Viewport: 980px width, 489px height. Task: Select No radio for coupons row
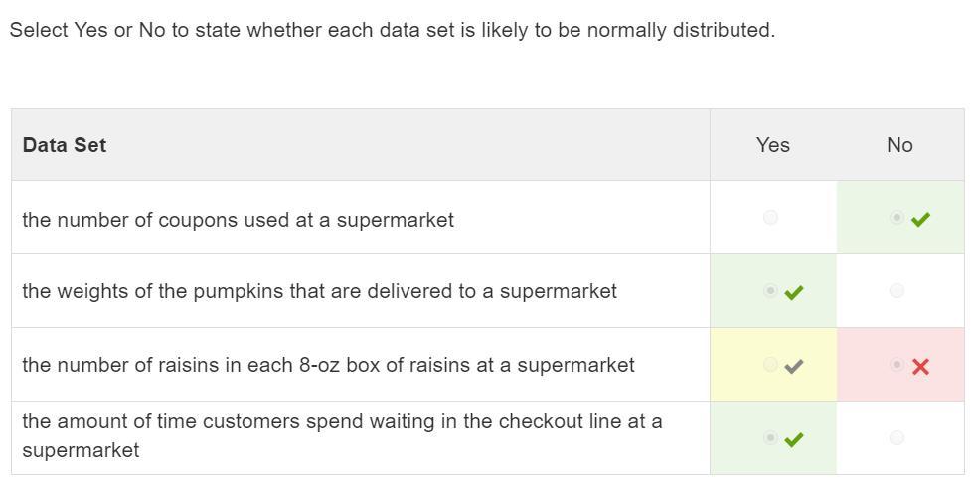click(897, 218)
